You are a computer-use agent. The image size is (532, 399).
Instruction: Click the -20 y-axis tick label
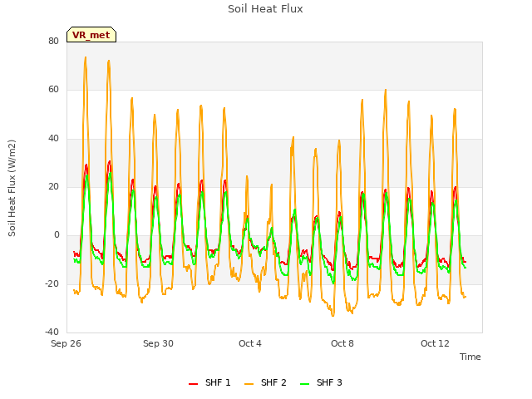pos(52,284)
